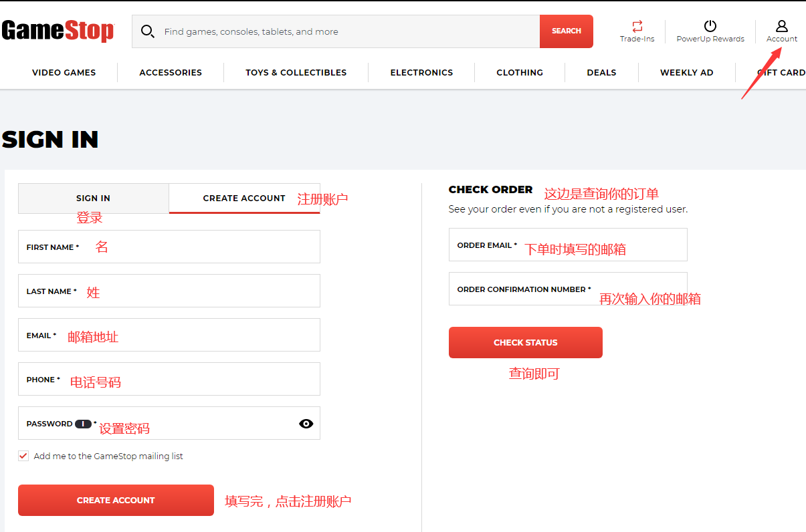Go to the Deals section
The image size is (806, 532).
pos(601,72)
